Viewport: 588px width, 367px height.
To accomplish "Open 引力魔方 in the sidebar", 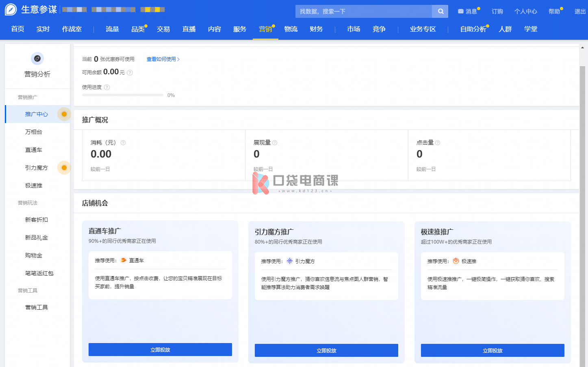I will [x=37, y=168].
